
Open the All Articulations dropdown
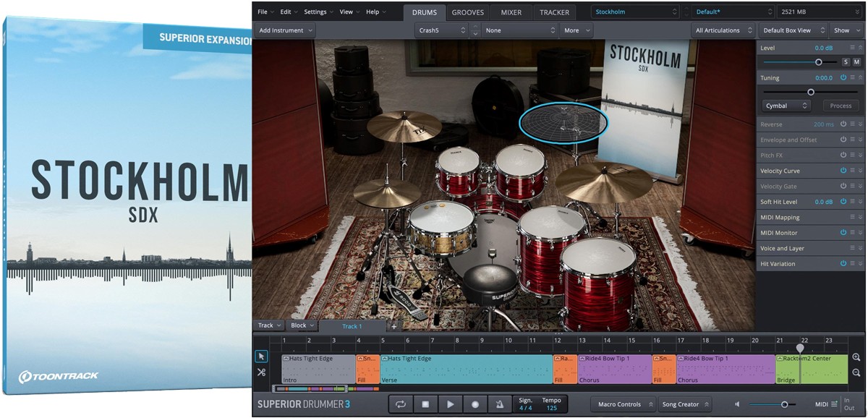[x=723, y=30]
